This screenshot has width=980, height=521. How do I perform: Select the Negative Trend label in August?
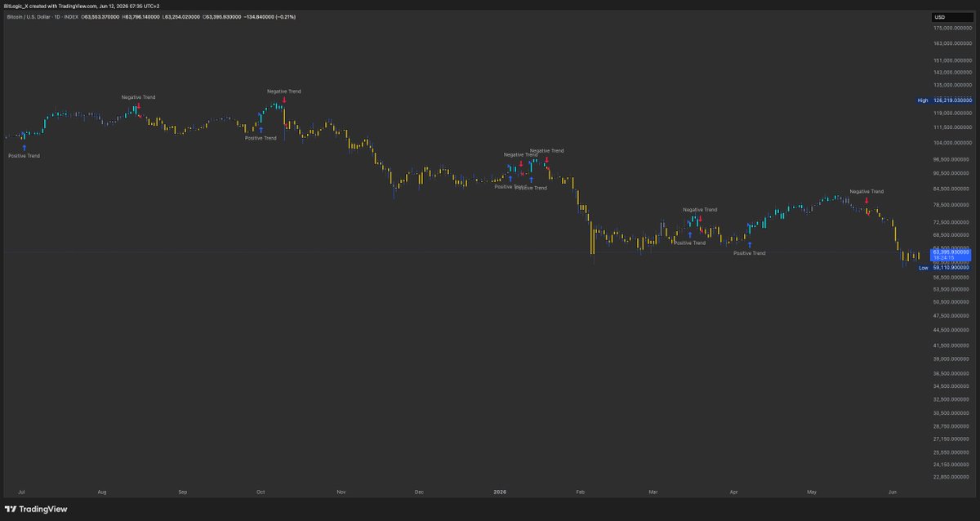pyautogui.click(x=138, y=97)
